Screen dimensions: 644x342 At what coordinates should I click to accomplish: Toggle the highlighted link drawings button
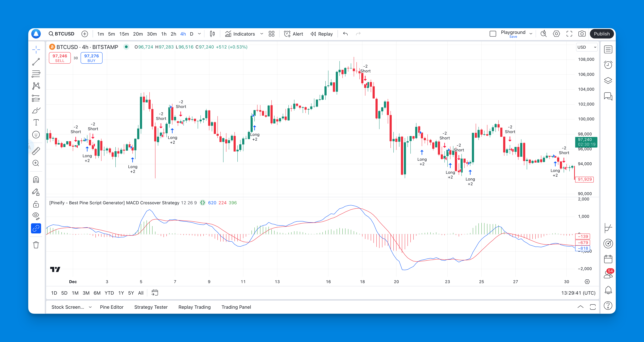click(x=36, y=228)
